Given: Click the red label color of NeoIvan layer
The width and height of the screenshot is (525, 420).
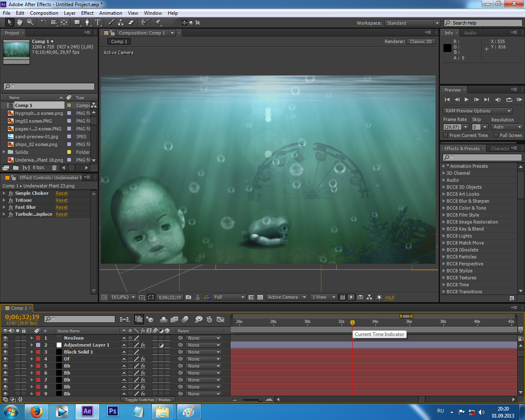Looking at the screenshot, I should 38,338.
